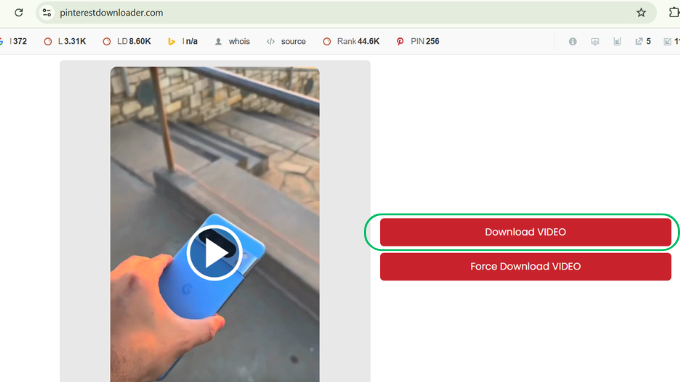Open the external links icon showing 5

point(643,41)
